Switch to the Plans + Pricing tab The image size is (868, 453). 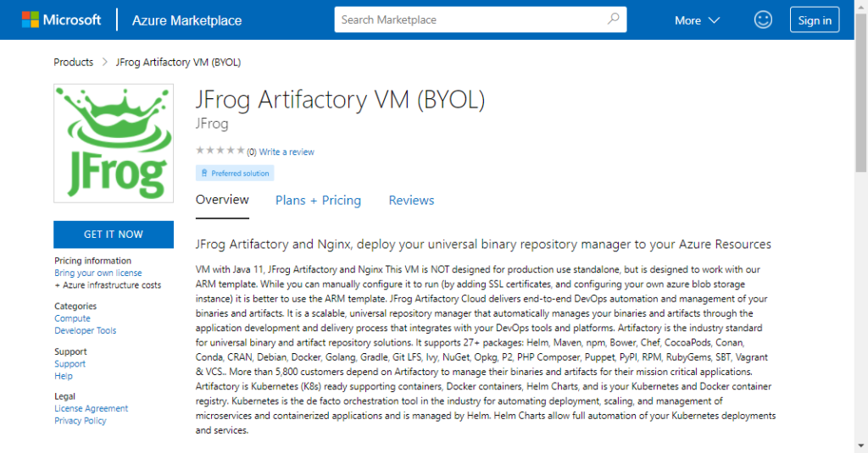pyautogui.click(x=318, y=200)
